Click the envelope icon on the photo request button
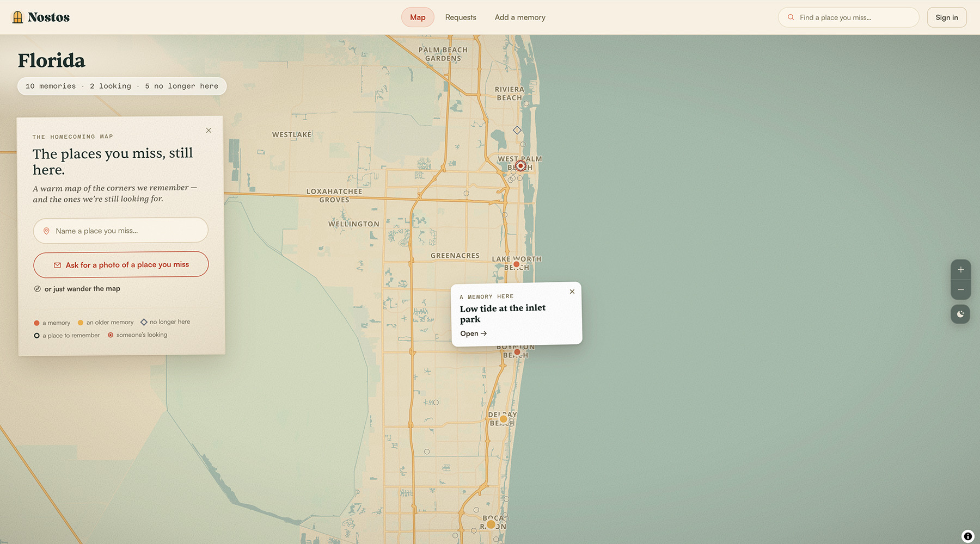The height and width of the screenshot is (544, 980). coord(57,265)
